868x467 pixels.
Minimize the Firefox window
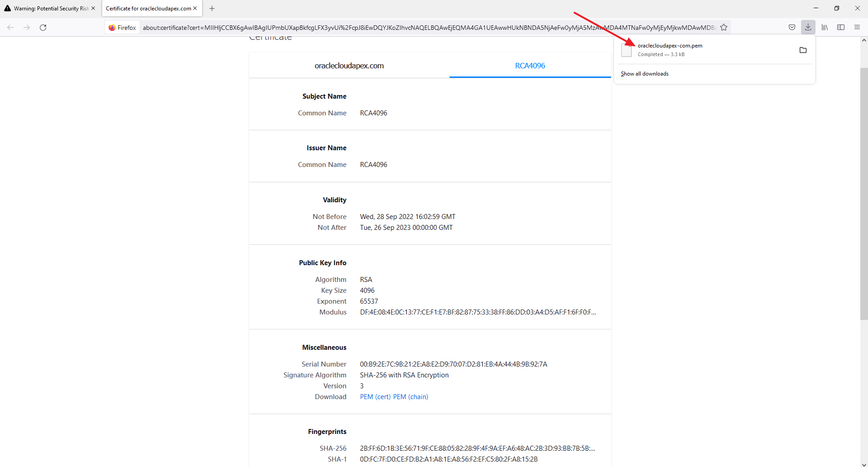pos(816,8)
